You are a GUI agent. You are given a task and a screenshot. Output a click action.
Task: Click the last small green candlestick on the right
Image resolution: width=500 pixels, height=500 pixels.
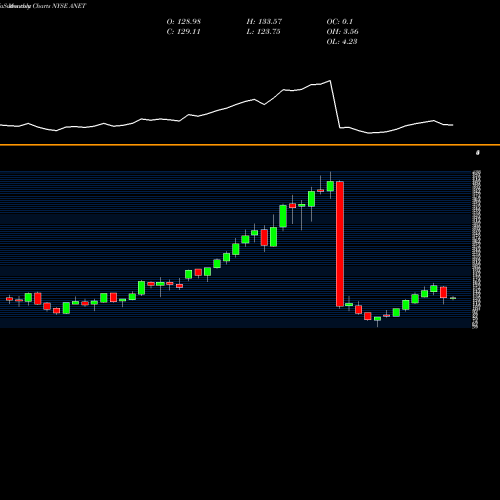pyautogui.click(x=453, y=298)
